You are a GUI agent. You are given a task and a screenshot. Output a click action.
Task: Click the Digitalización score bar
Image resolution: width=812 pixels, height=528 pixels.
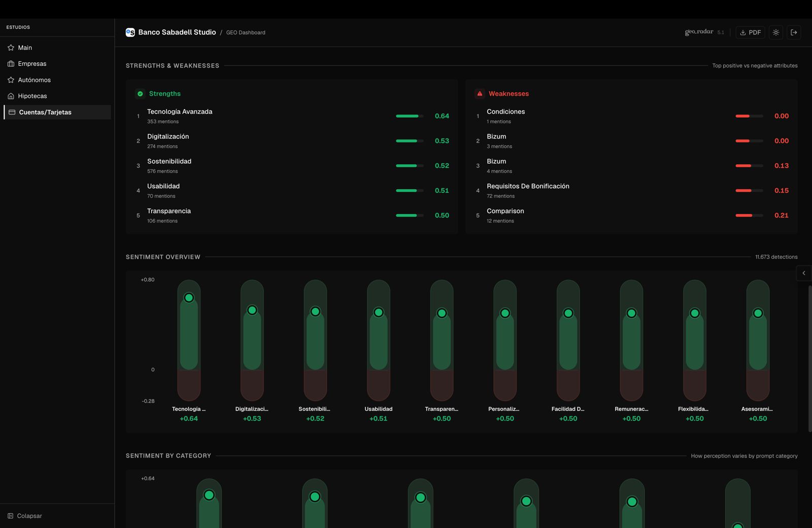tap(409, 141)
